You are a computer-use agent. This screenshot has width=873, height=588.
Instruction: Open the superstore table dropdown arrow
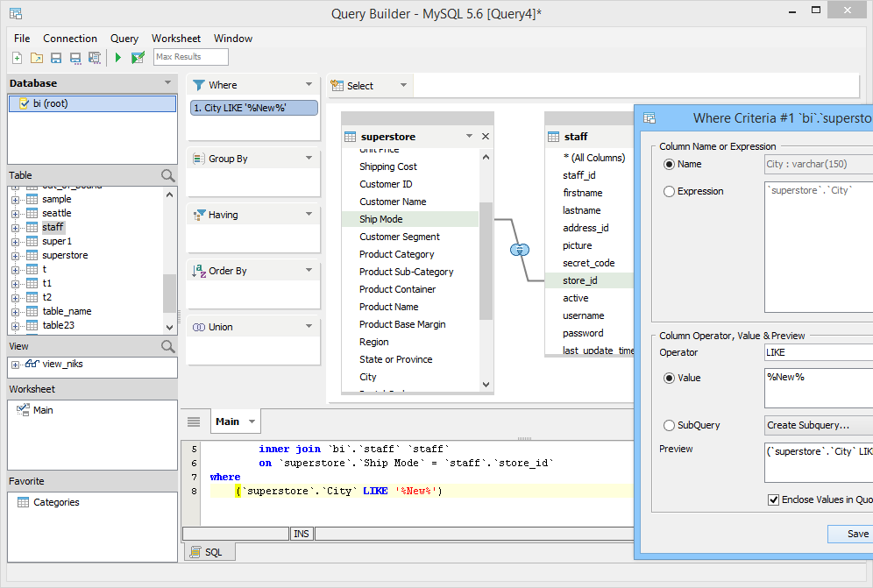pos(469,137)
